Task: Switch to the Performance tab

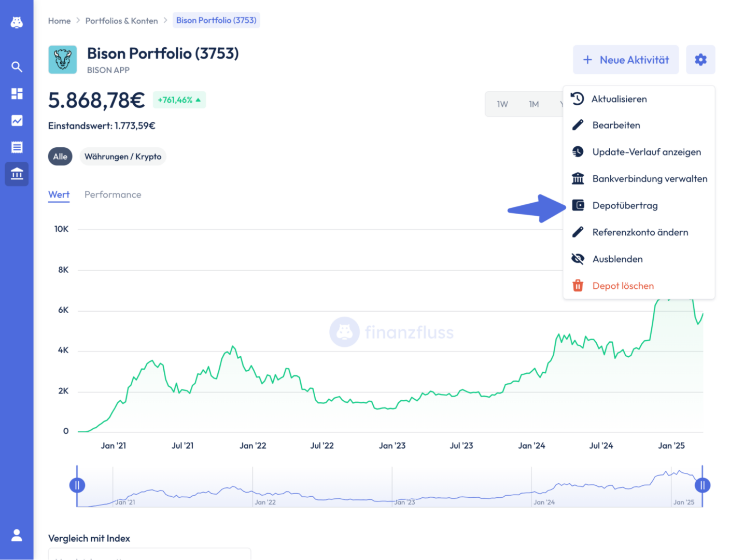Action: click(113, 194)
